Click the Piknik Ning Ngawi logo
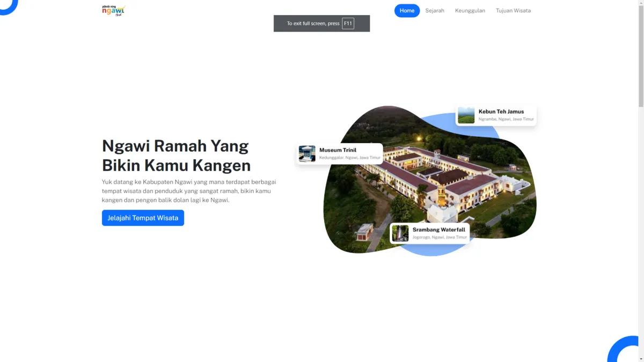 point(113,10)
